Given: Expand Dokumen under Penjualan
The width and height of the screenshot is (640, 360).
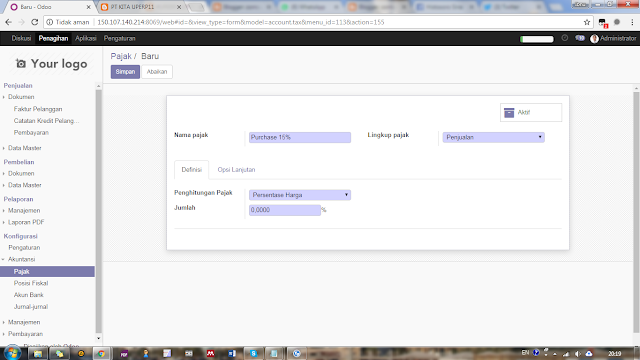Looking at the screenshot, I should [x=21, y=97].
